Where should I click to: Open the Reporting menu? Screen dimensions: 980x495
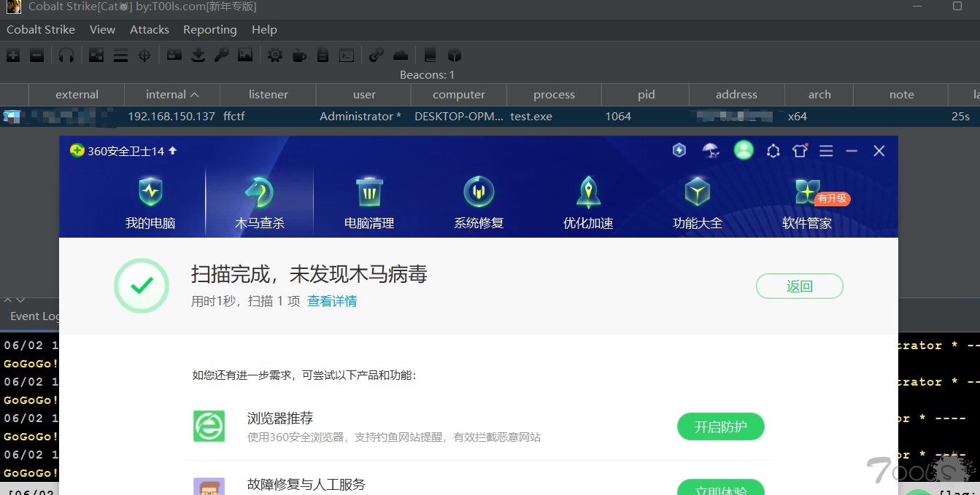(x=210, y=30)
